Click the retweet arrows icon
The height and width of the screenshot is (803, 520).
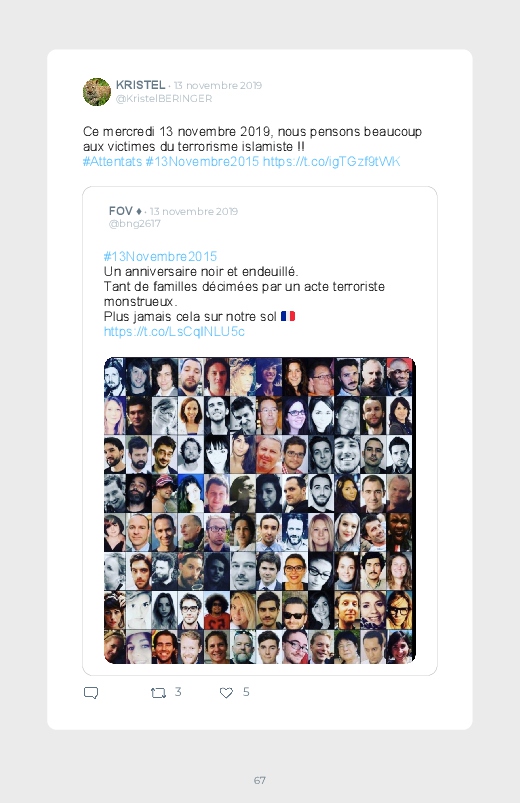pyautogui.click(x=158, y=693)
